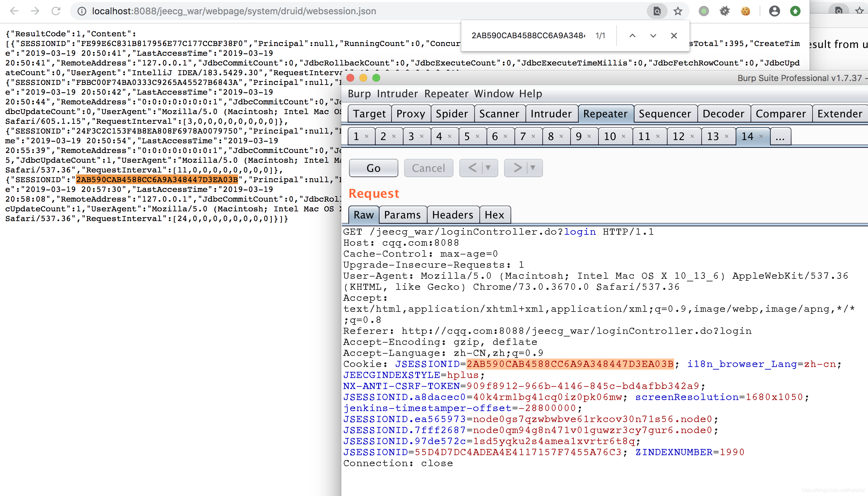Switch to the Hex request tab

pos(494,215)
